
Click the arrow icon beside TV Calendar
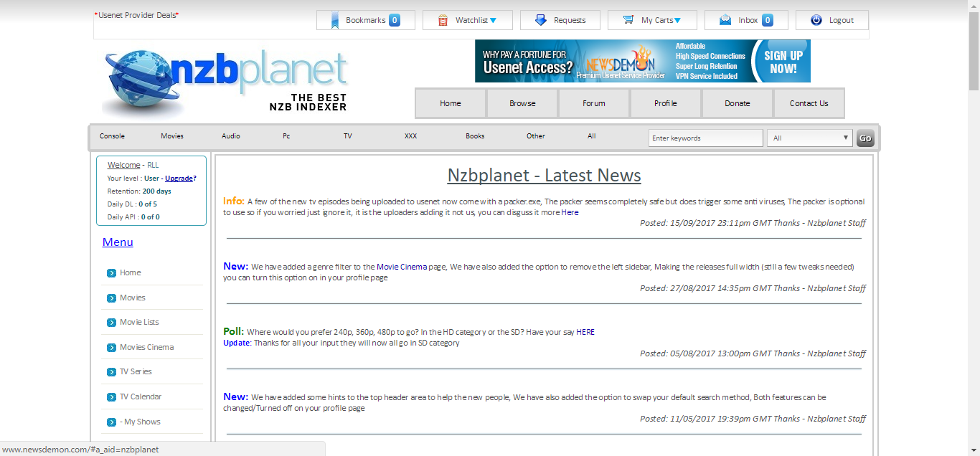(x=111, y=397)
